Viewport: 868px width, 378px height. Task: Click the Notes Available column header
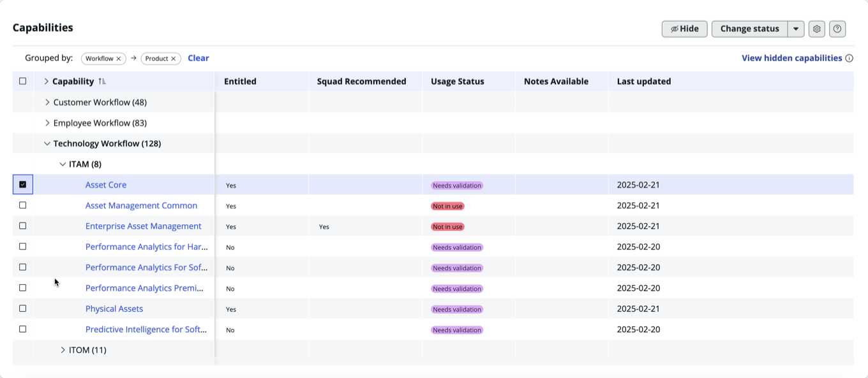coord(556,82)
